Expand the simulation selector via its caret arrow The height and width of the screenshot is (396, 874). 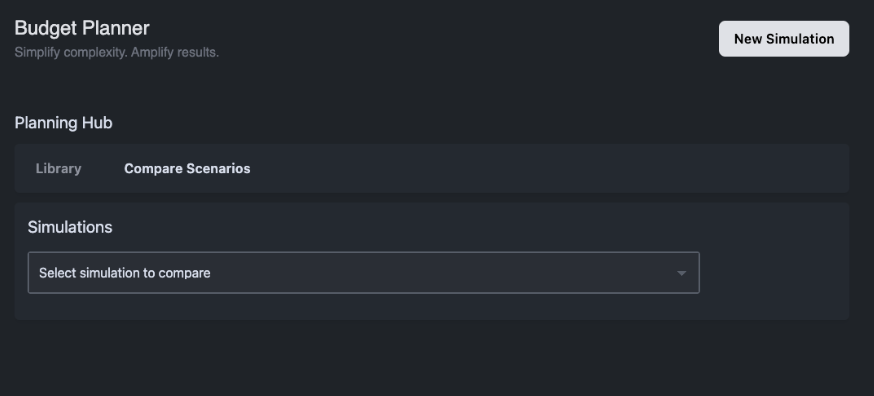tap(681, 273)
